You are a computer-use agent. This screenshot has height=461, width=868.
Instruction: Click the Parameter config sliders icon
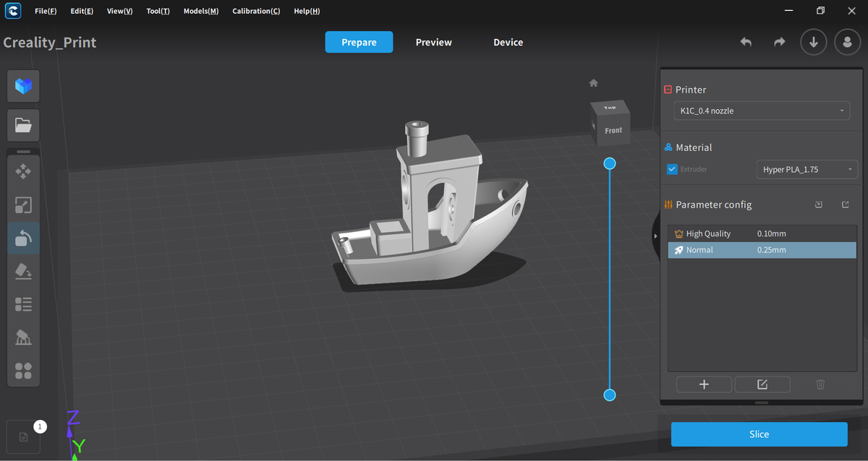click(x=668, y=204)
